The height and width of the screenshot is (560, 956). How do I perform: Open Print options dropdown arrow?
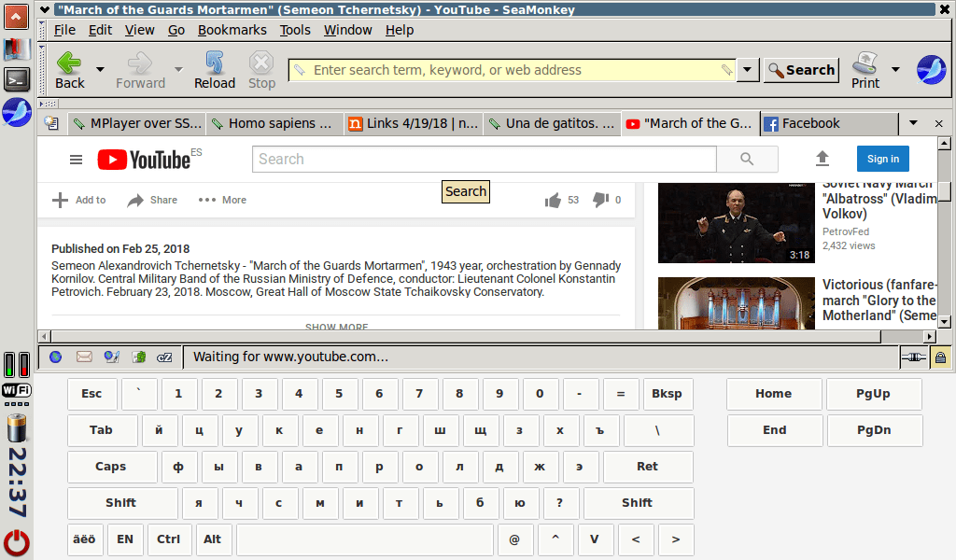pos(895,69)
